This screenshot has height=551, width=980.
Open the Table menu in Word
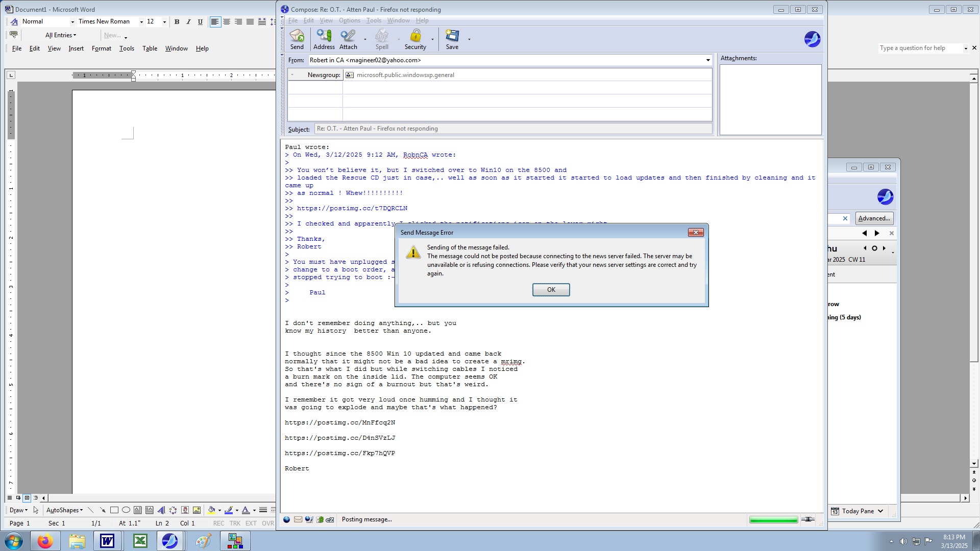[150, 48]
